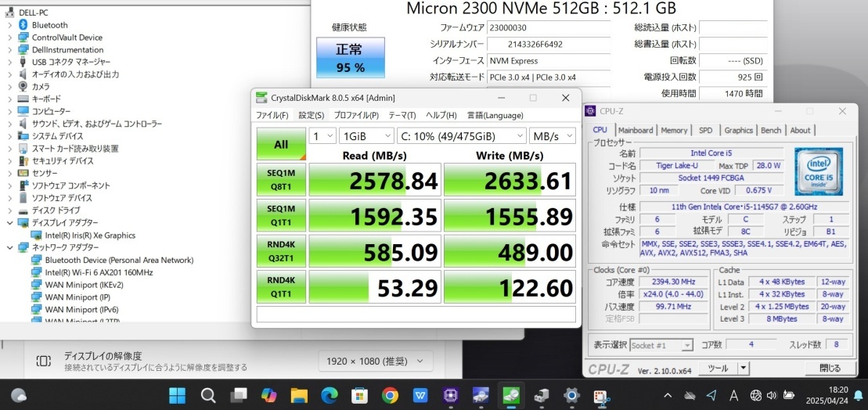
Task: Open 設定(S) menu in CrystalDiskMark
Action: (x=312, y=116)
